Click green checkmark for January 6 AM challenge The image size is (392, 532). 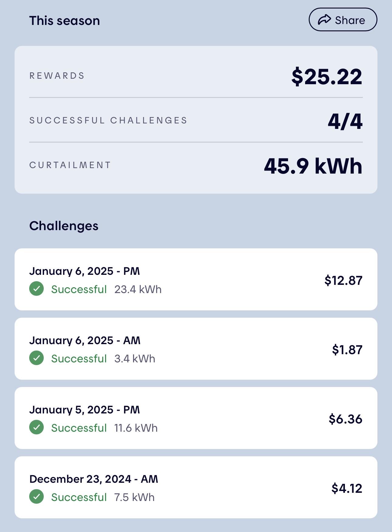point(36,358)
